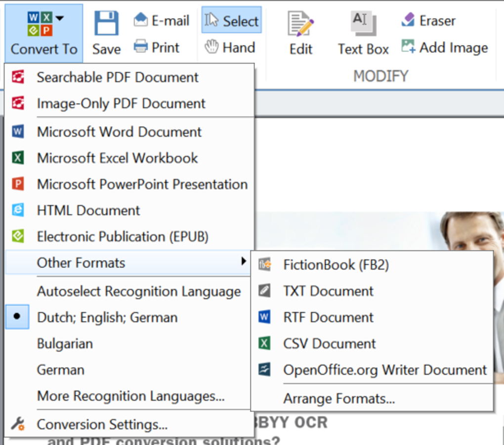Toggle the Select cursor tool

(x=231, y=21)
